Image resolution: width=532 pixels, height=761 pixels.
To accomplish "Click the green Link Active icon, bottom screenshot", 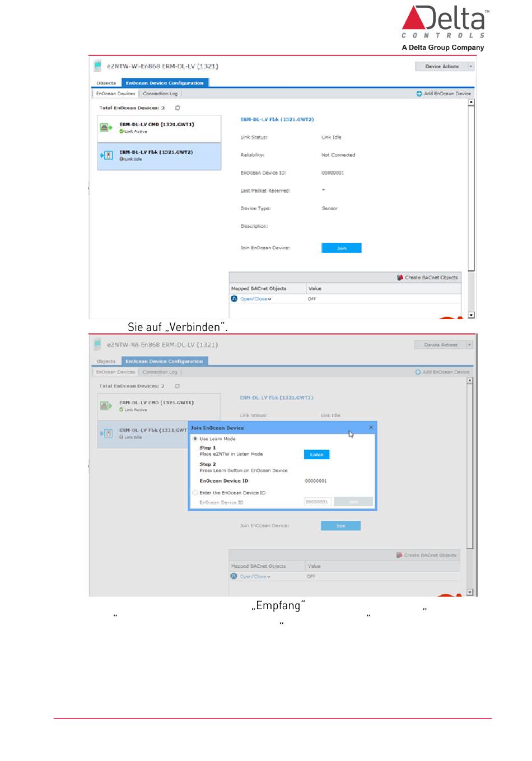I will [121, 410].
